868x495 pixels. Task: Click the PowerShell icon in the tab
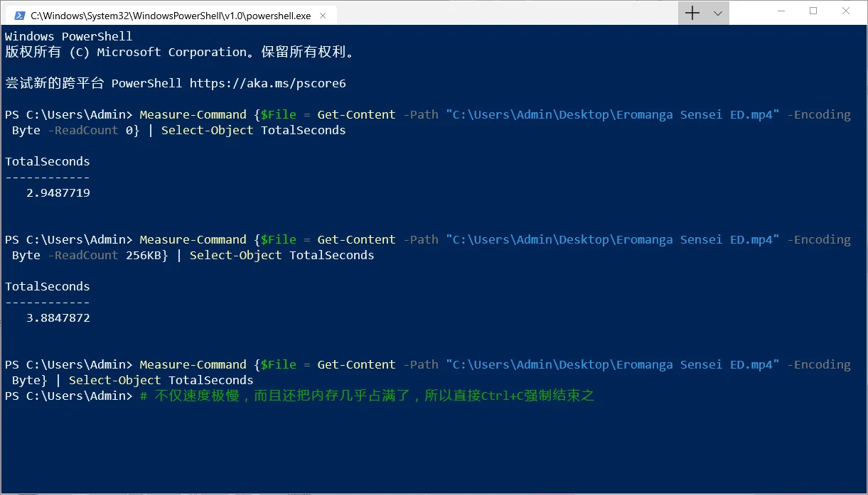[x=19, y=15]
